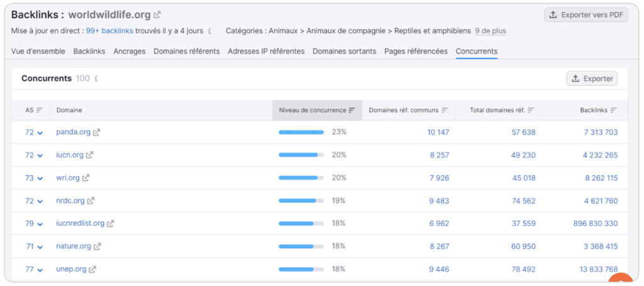The image size is (644, 286).
Task: Click common domains value 6 962
Action: click(440, 223)
